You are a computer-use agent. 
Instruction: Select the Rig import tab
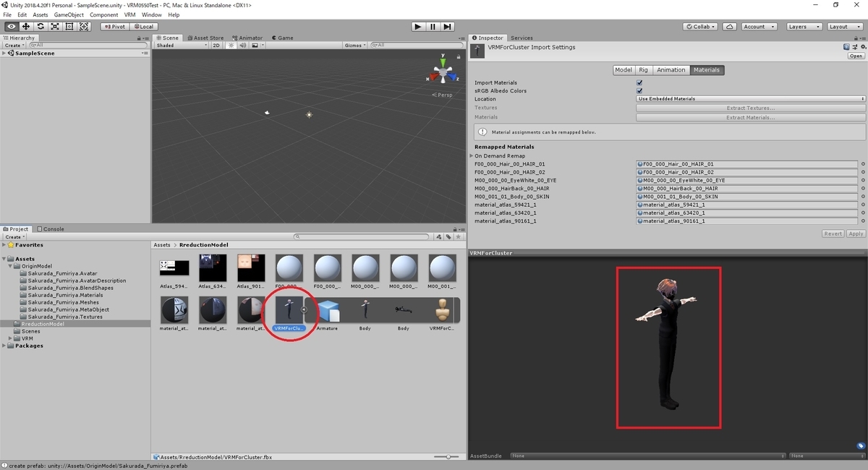click(x=643, y=70)
